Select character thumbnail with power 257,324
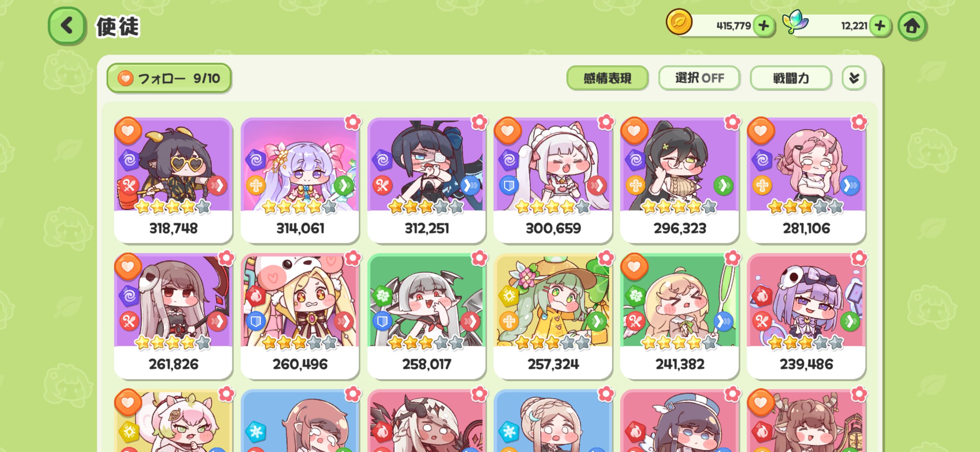This screenshot has height=452, width=980. pos(553,316)
